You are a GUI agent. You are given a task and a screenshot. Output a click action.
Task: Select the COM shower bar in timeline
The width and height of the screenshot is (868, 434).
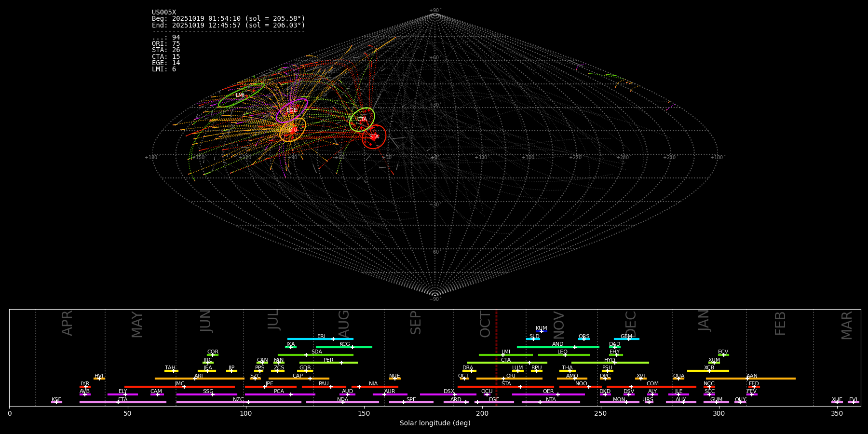click(652, 387)
